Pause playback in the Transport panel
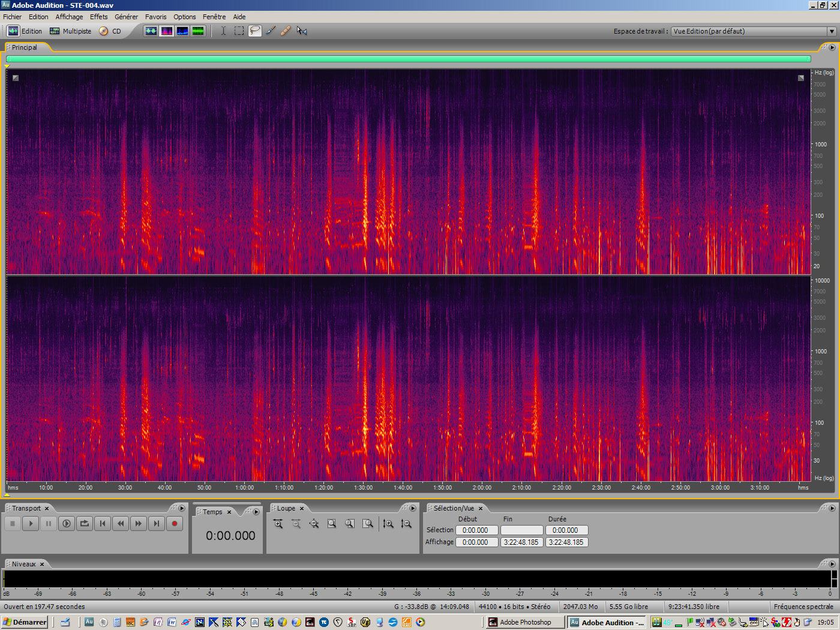This screenshot has width=840, height=630. 49,523
